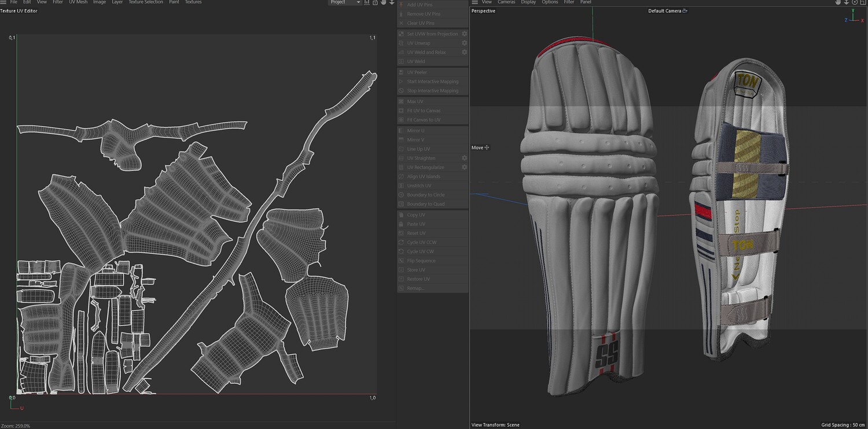Click the Fit Canvas to UV icon
868x429 pixels.
point(402,120)
